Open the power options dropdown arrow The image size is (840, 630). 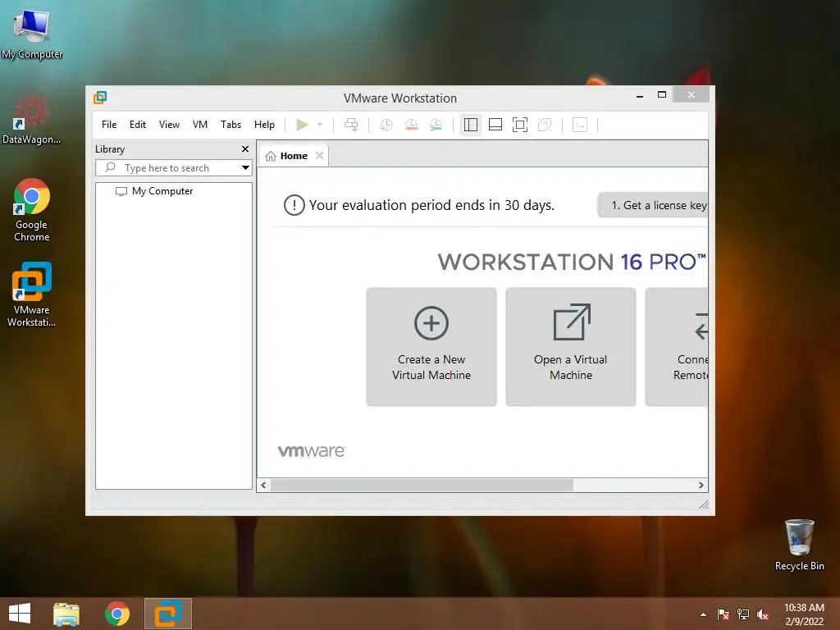(x=320, y=125)
